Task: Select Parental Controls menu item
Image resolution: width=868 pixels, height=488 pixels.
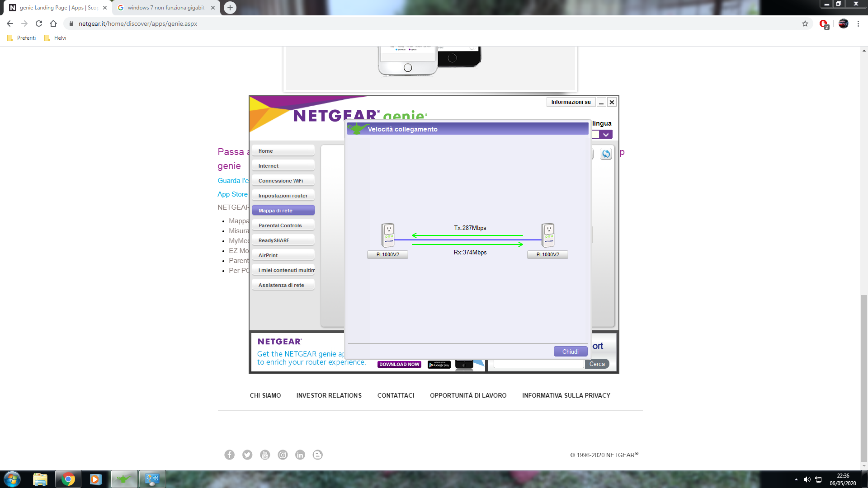Action: click(x=283, y=225)
